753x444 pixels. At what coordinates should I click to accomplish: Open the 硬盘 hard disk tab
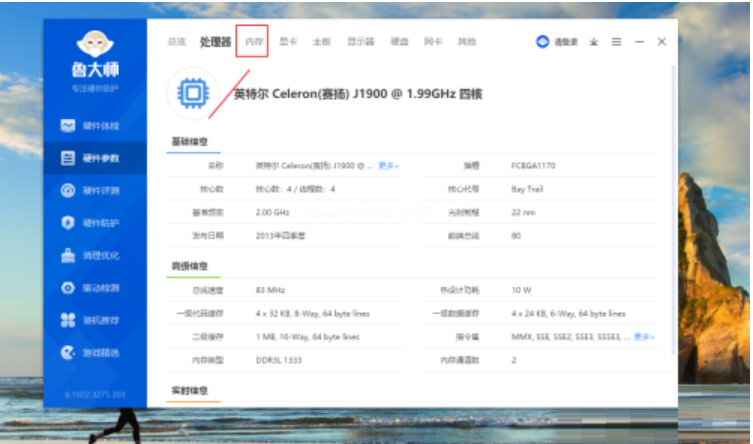click(399, 42)
